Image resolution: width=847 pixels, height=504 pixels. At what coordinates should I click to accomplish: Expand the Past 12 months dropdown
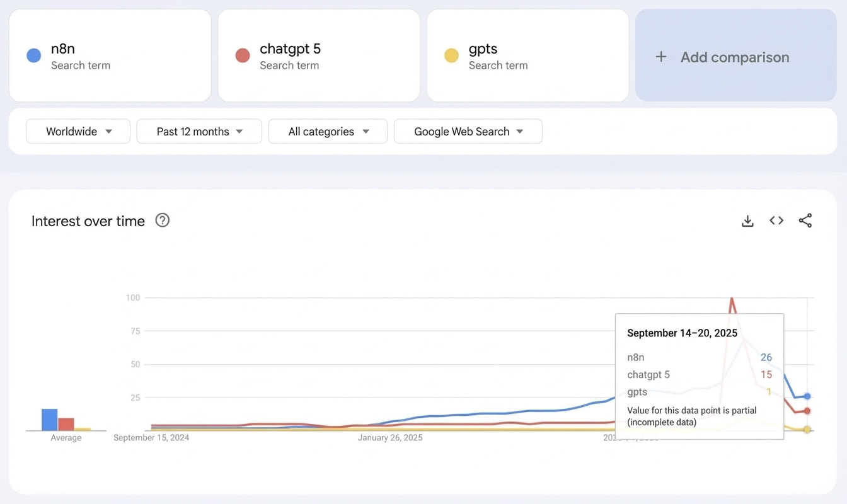point(199,132)
